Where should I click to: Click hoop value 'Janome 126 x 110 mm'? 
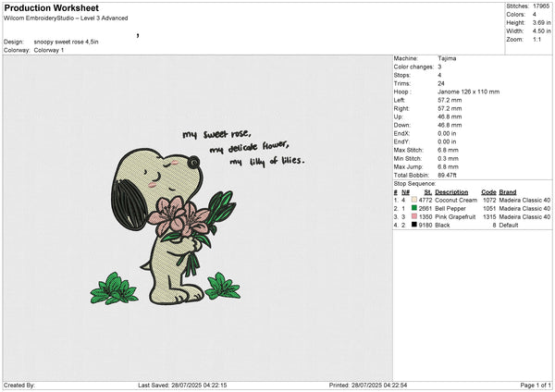point(469,92)
